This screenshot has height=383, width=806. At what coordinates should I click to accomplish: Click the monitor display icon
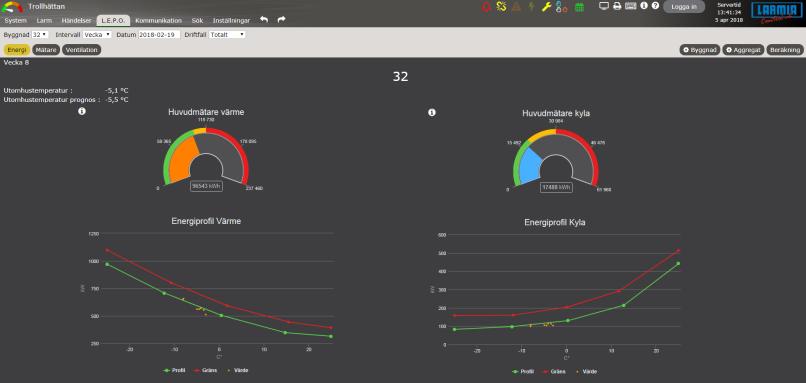604,6
